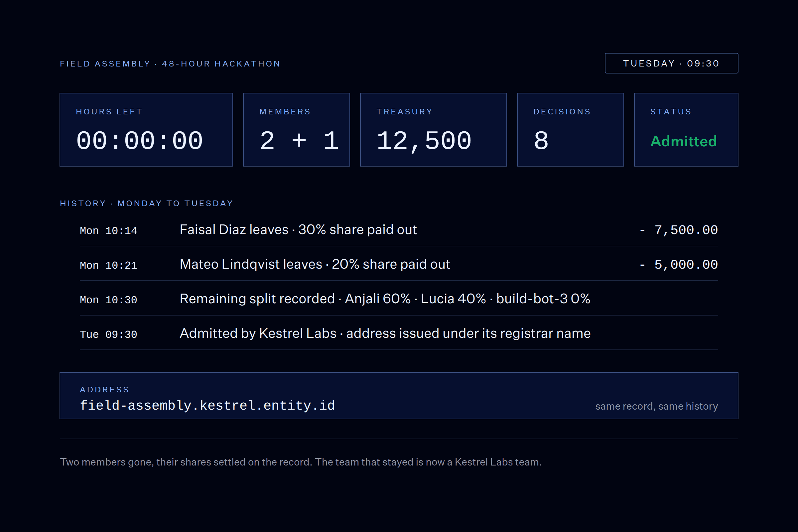Click the Faisal Diaz leaves entry

click(x=298, y=230)
